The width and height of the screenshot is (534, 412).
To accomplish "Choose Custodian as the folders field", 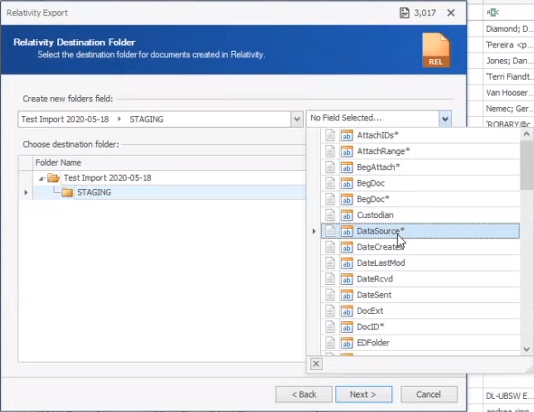I will click(420, 215).
